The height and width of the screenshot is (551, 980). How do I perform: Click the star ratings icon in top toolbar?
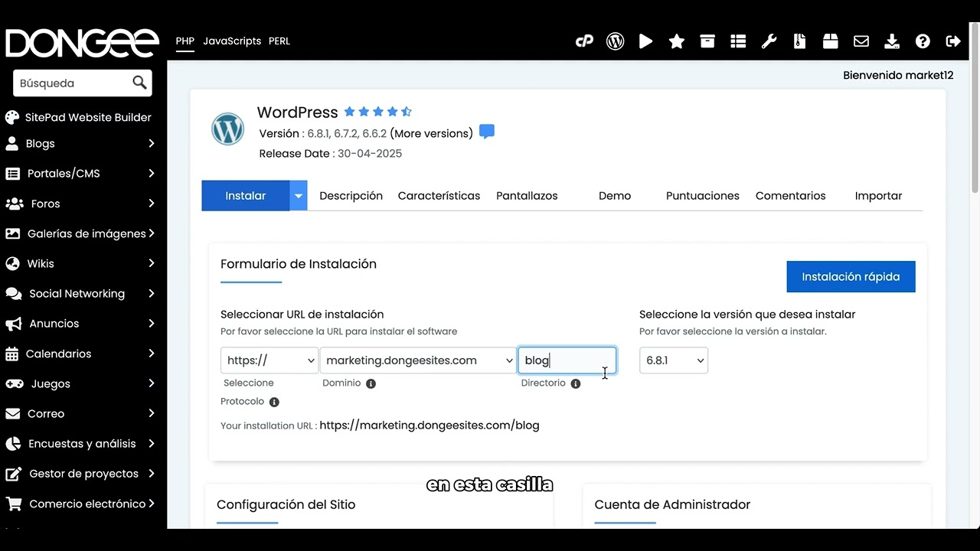point(677,41)
